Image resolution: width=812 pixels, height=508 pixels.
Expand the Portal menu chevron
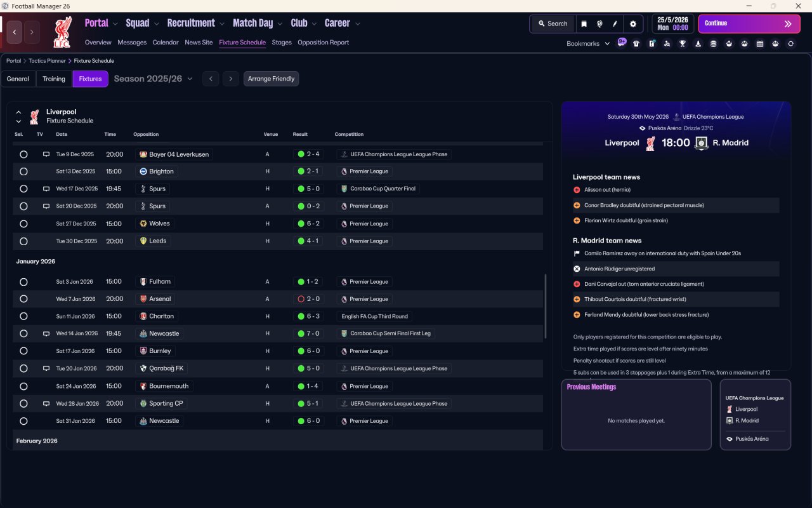(x=115, y=24)
